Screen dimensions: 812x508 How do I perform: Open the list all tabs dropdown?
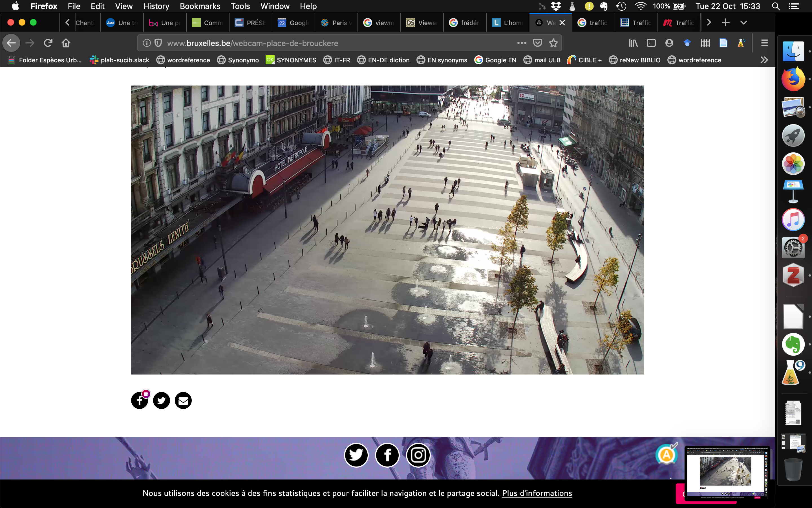coord(743,23)
